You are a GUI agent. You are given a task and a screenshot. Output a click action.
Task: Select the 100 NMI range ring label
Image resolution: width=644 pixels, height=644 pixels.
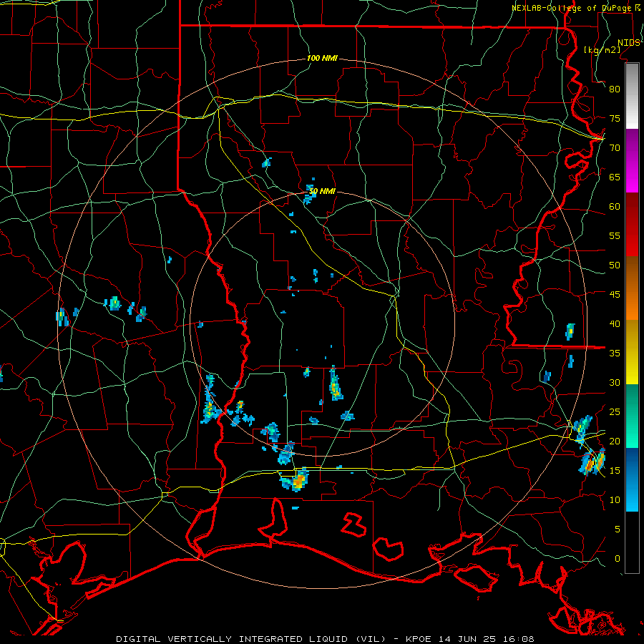click(322, 58)
